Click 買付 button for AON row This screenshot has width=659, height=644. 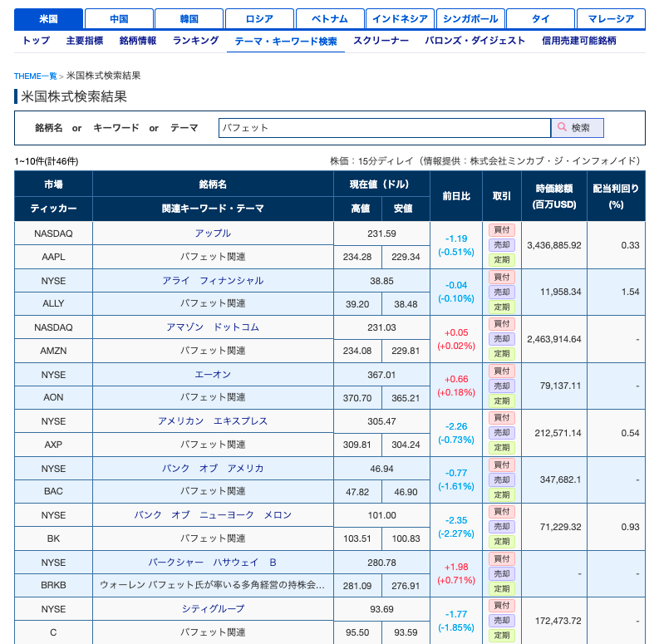(502, 371)
